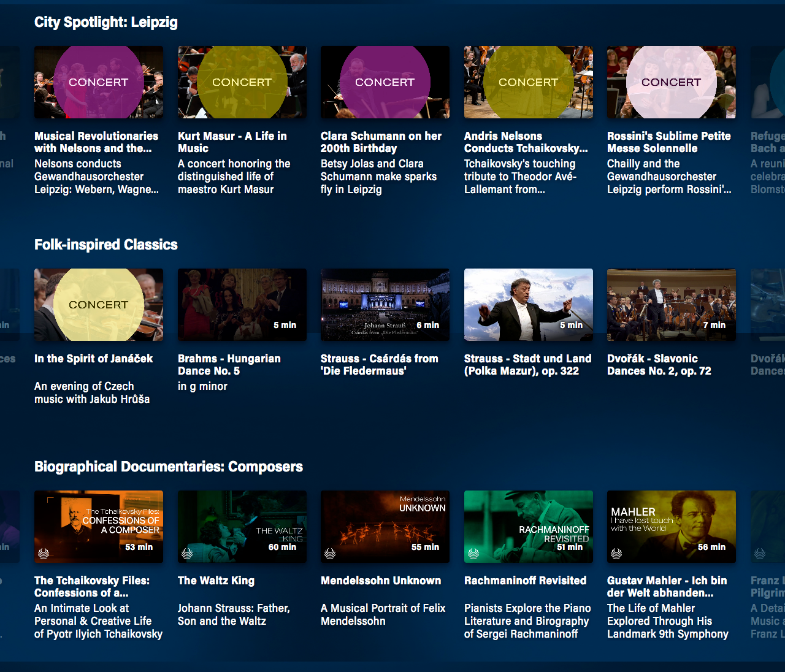Click the logo icon on Tchaikovsky Files thumbnail
The image size is (785, 672).
pos(44,553)
